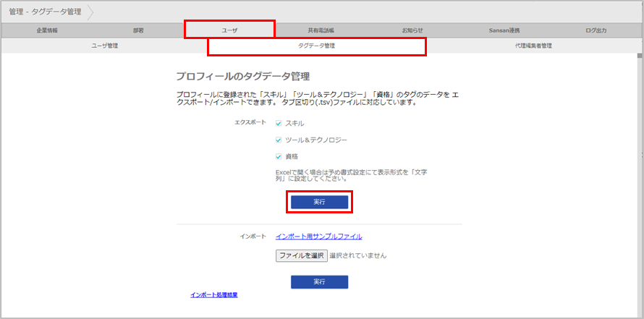Screen dimensions: 644x319
Task: Open the インポート処理結果 link
Action: point(214,295)
